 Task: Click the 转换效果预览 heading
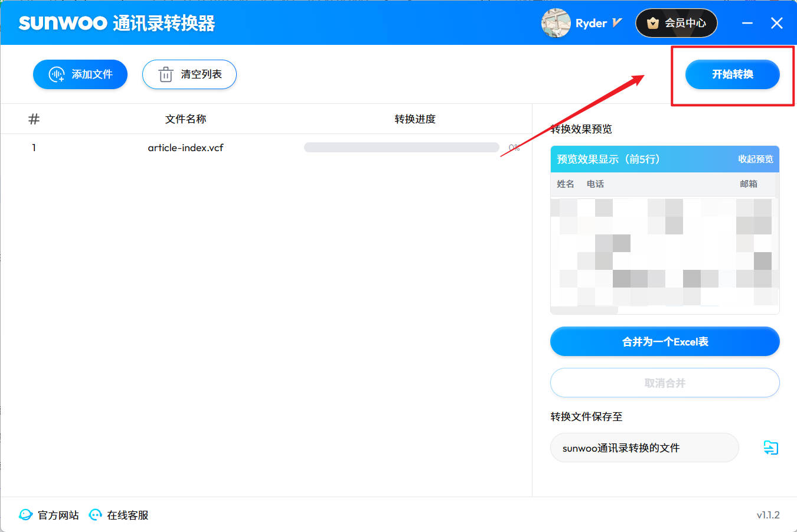pyautogui.click(x=581, y=129)
